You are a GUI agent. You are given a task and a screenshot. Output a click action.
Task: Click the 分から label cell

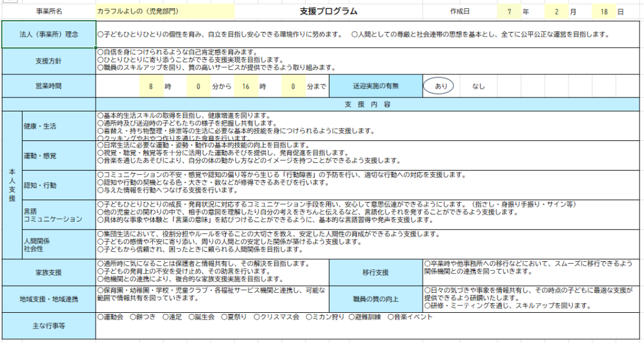pyautogui.click(x=222, y=87)
